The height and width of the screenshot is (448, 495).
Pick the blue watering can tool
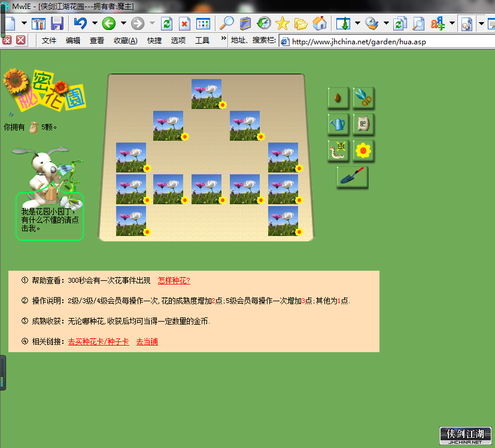point(338,124)
